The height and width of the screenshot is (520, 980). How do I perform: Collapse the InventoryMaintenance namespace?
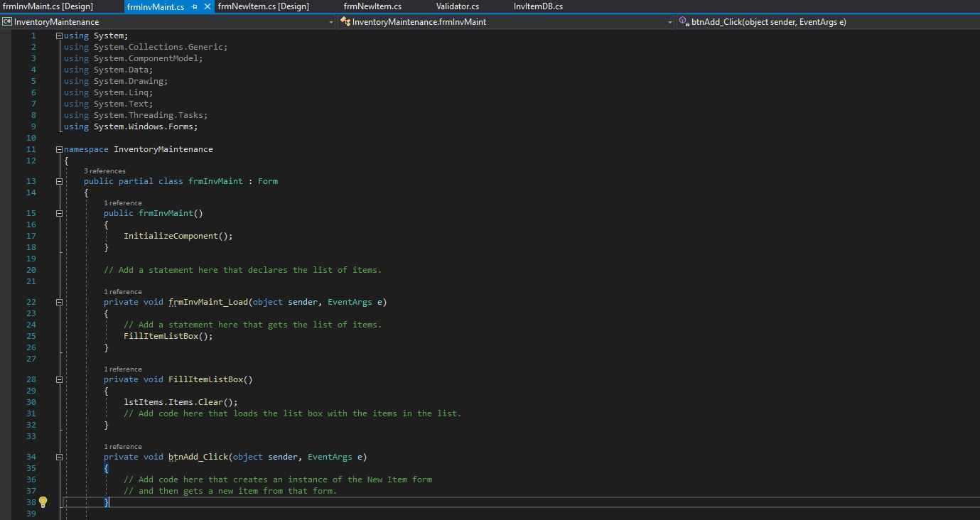click(59, 149)
